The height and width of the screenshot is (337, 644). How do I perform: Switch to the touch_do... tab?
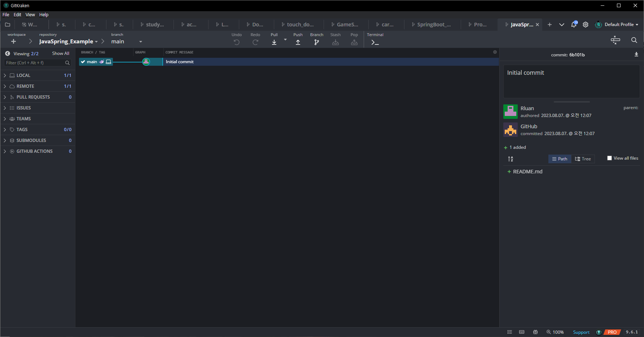[298, 25]
